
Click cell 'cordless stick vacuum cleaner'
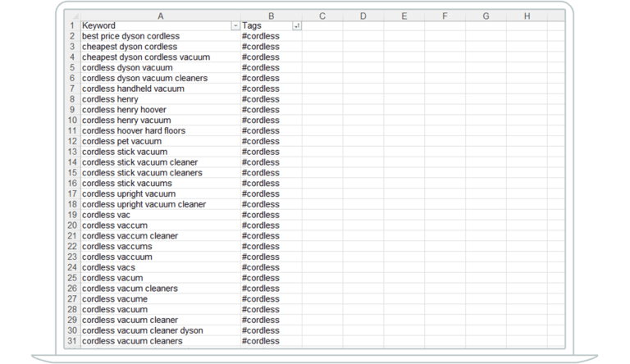160,162
